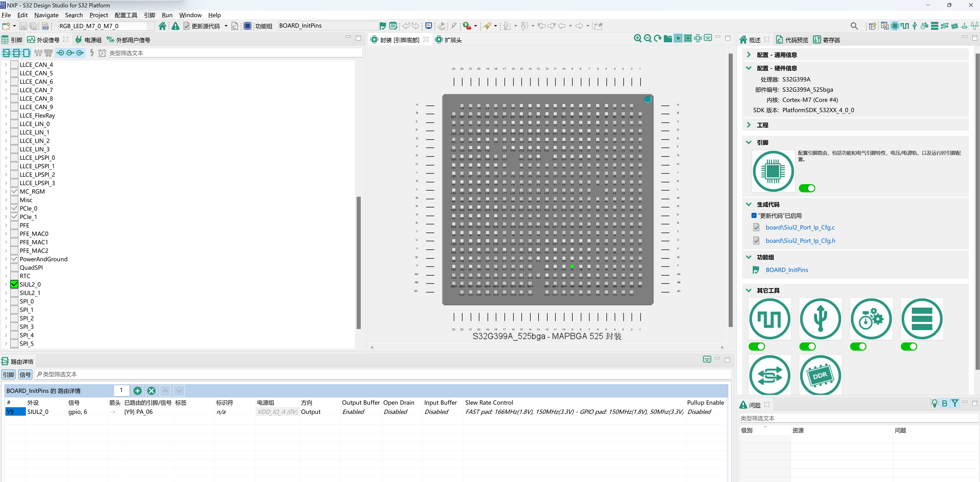
Task: Click the routing details filter text field
Action: point(380,374)
